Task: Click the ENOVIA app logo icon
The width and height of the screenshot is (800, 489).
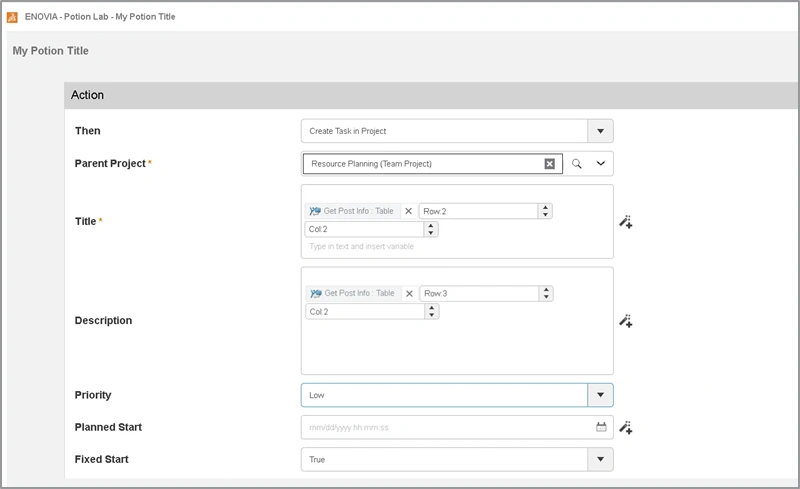Action: click(12, 17)
